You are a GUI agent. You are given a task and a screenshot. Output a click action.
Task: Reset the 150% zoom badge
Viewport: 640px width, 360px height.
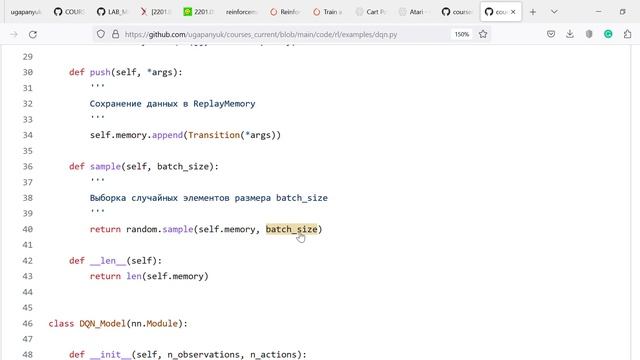[462, 34]
